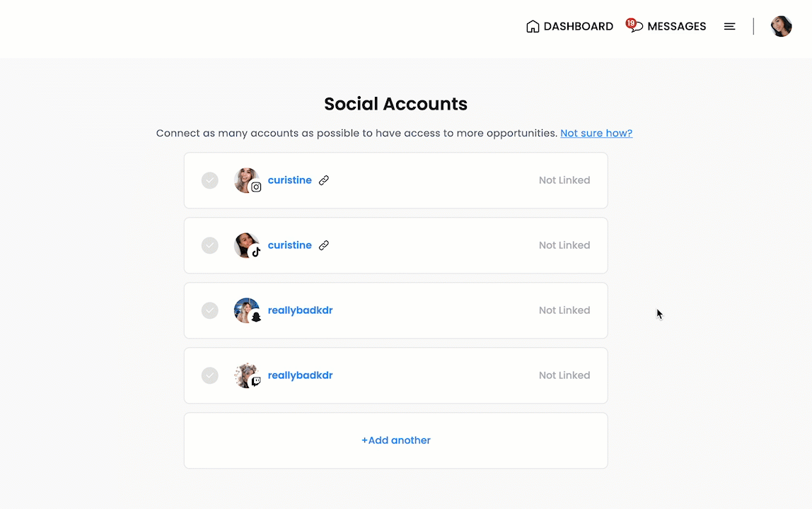Click Not Linked status on Twitch account

[564, 375]
